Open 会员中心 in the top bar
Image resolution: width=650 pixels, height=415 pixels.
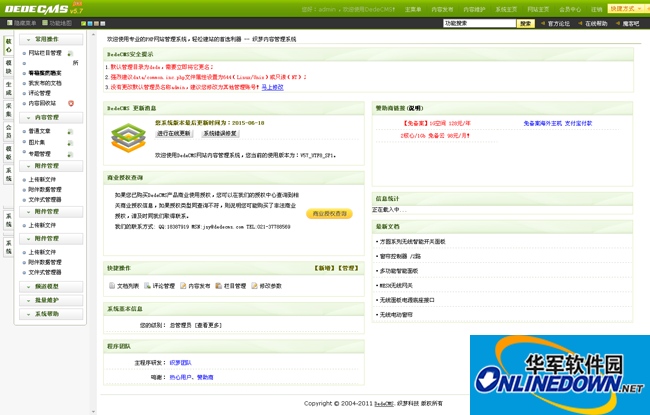(x=570, y=10)
